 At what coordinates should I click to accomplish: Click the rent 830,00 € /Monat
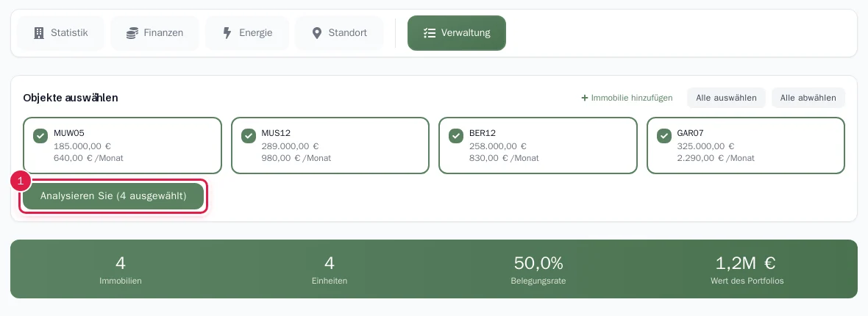point(504,158)
